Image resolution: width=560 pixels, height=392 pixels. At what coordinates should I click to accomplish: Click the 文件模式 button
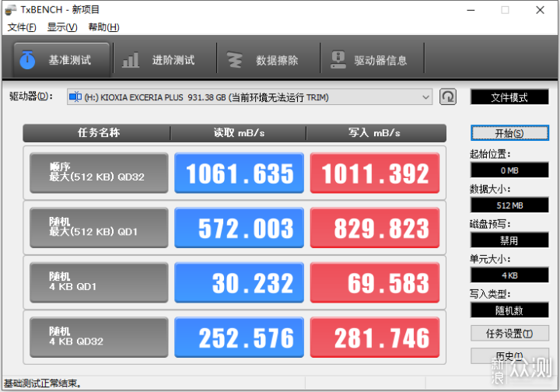tap(509, 97)
